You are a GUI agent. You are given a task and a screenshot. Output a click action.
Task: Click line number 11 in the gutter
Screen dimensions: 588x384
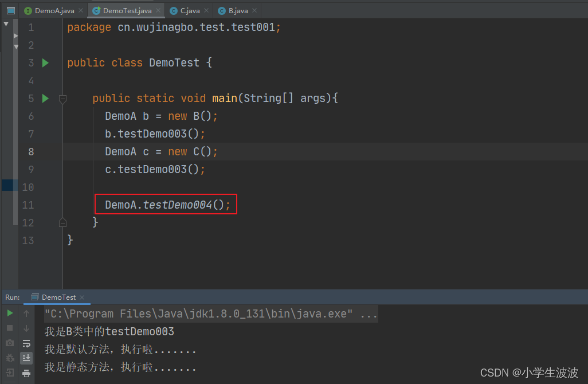pyautogui.click(x=28, y=205)
